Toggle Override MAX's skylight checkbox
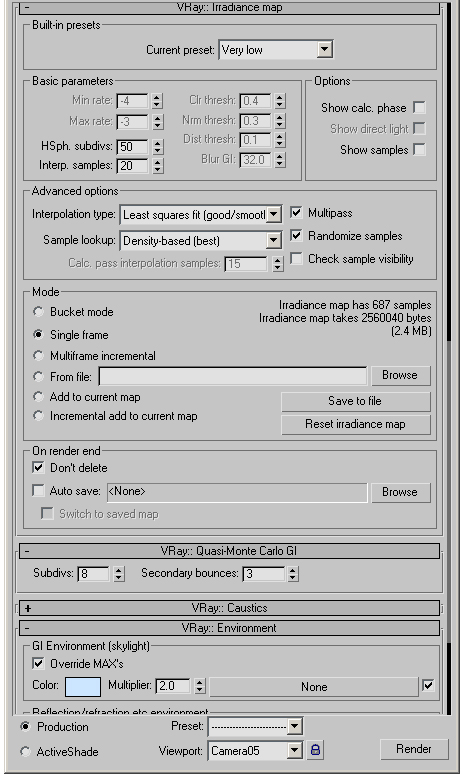The width and height of the screenshot is (462, 775). (x=38, y=663)
